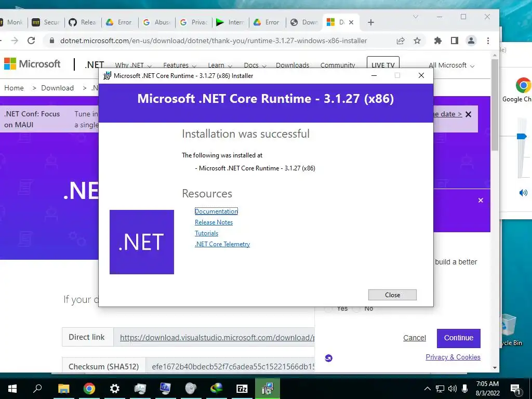This screenshot has height=399, width=532.
Task: Click the page vertical scrollbar
Action: (495, 105)
